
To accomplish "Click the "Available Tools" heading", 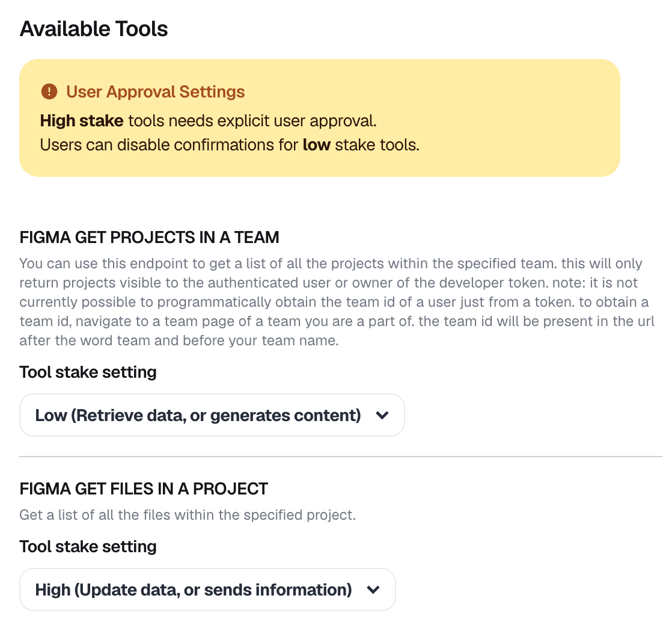I will tap(94, 29).
